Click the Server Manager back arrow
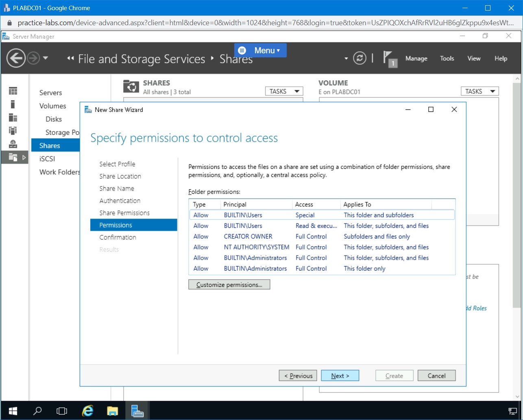 click(x=16, y=59)
